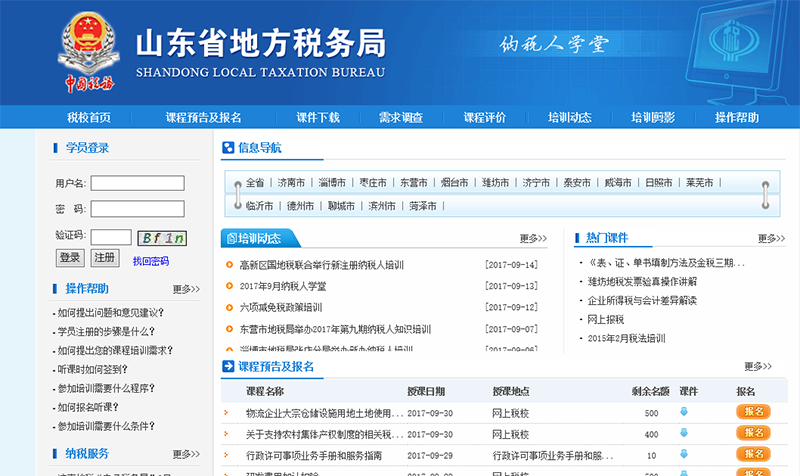This screenshot has height=476, width=800.
Task: Open the 找回密码 link
Action: [151, 261]
